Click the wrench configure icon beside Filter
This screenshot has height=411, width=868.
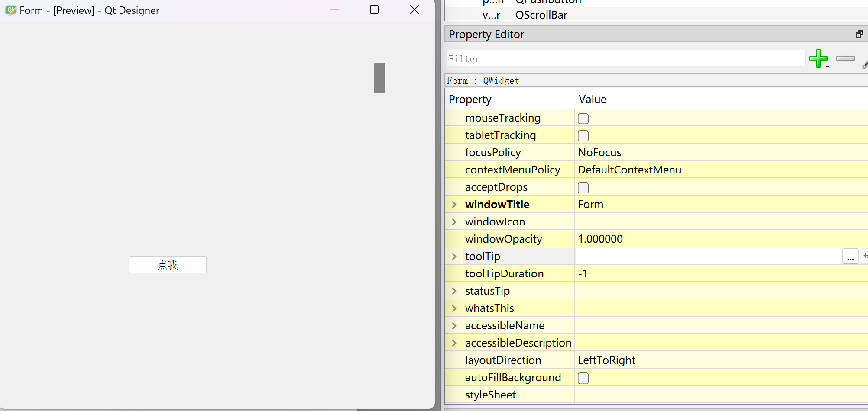(x=865, y=64)
